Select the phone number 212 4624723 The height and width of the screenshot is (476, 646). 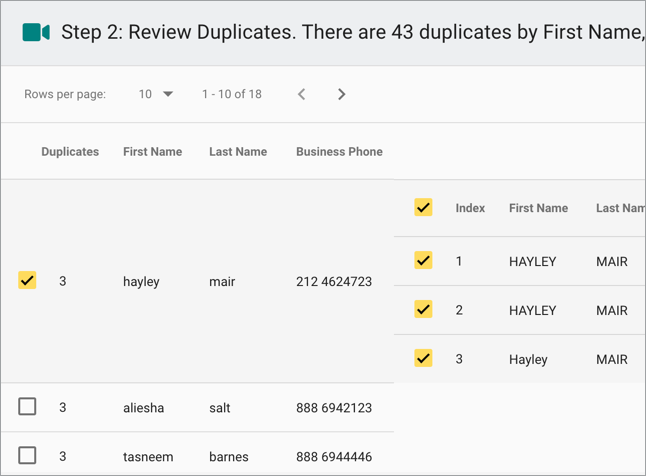(x=334, y=281)
